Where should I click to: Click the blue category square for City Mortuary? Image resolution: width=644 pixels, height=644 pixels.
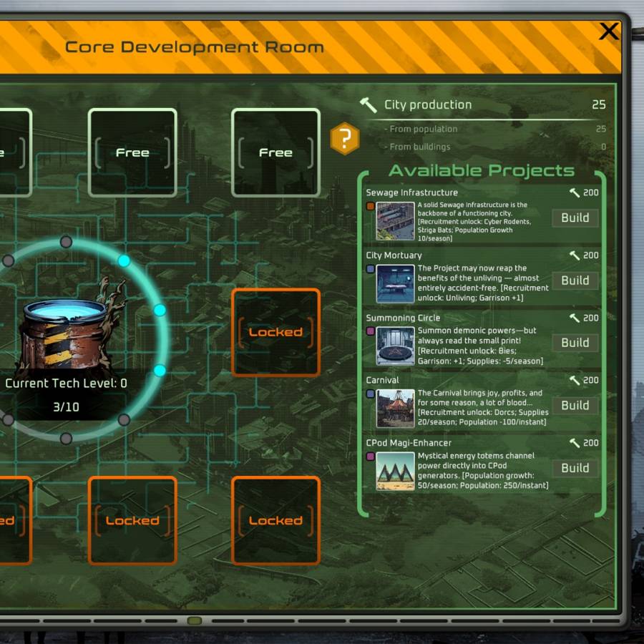coord(370,269)
